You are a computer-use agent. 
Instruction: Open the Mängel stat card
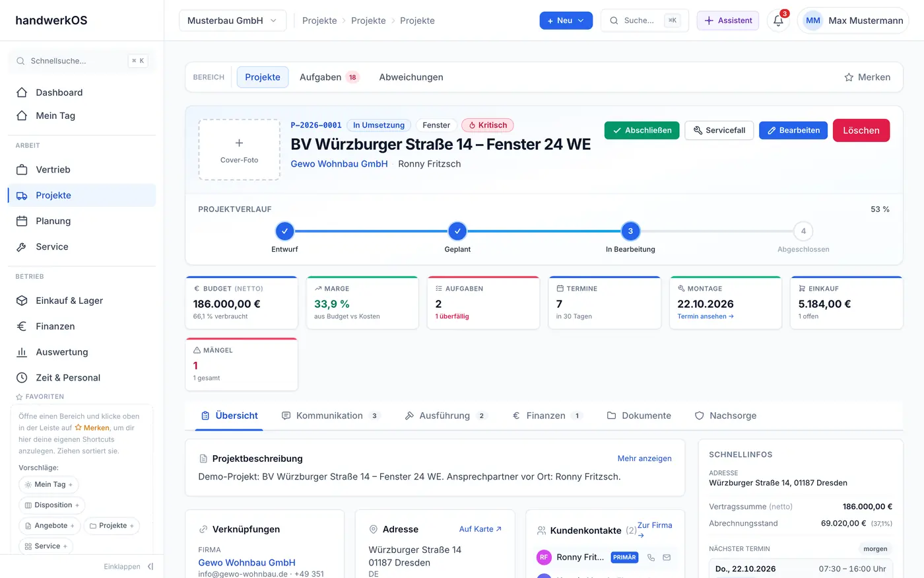click(242, 365)
